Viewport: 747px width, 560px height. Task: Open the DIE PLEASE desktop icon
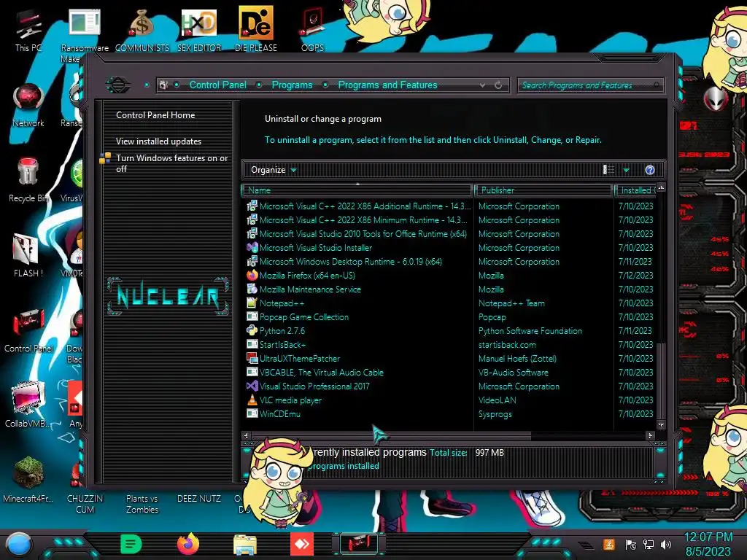pyautogui.click(x=256, y=28)
